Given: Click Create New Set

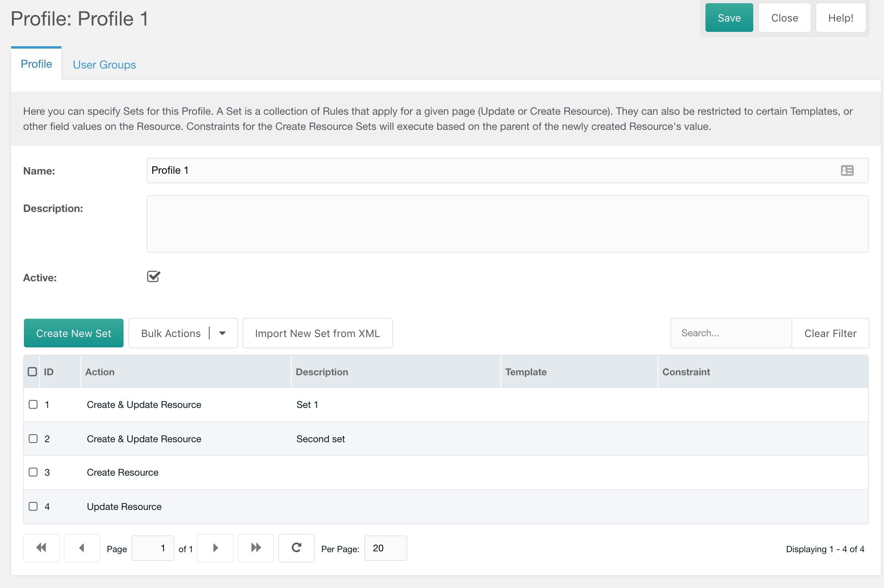Looking at the screenshot, I should 73,333.
